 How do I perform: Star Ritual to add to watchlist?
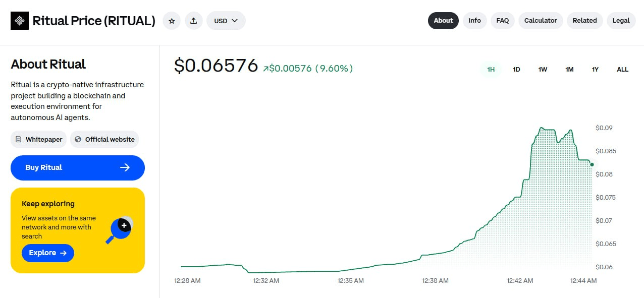[172, 21]
